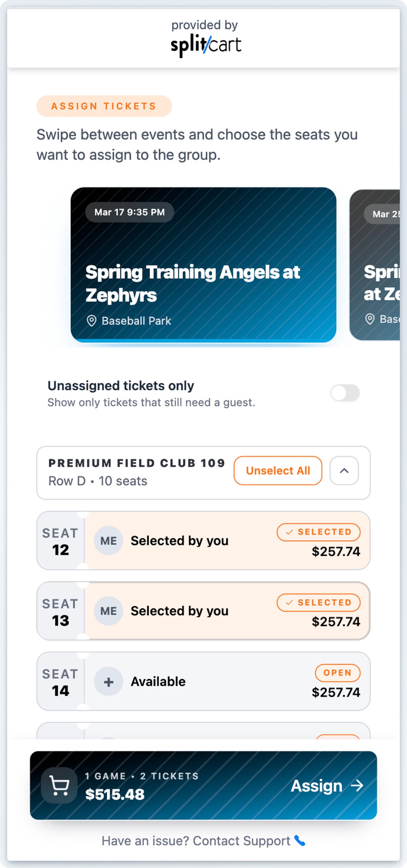Click the plus icon for seat 14
Viewport: 407px width, 868px height.
click(x=108, y=682)
